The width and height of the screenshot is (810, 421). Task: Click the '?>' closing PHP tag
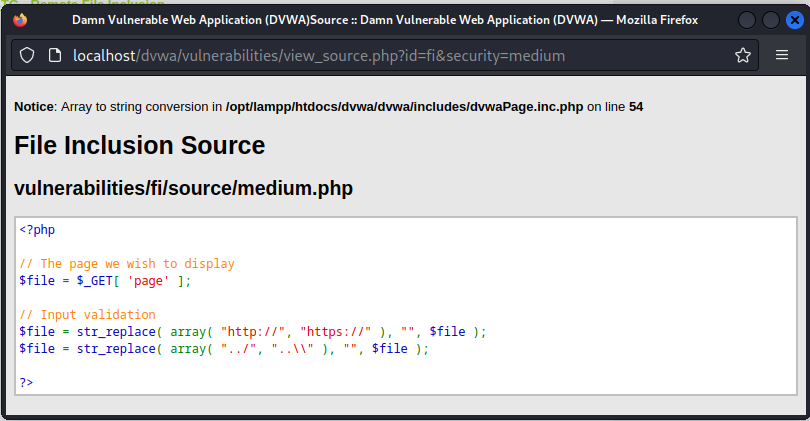tap(26, 383)
